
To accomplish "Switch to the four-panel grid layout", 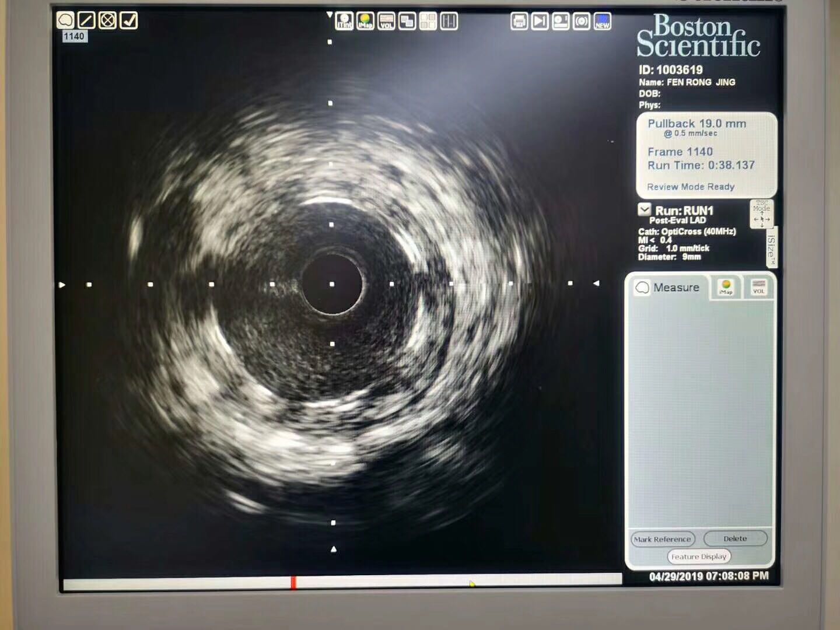I will point(428,22).
